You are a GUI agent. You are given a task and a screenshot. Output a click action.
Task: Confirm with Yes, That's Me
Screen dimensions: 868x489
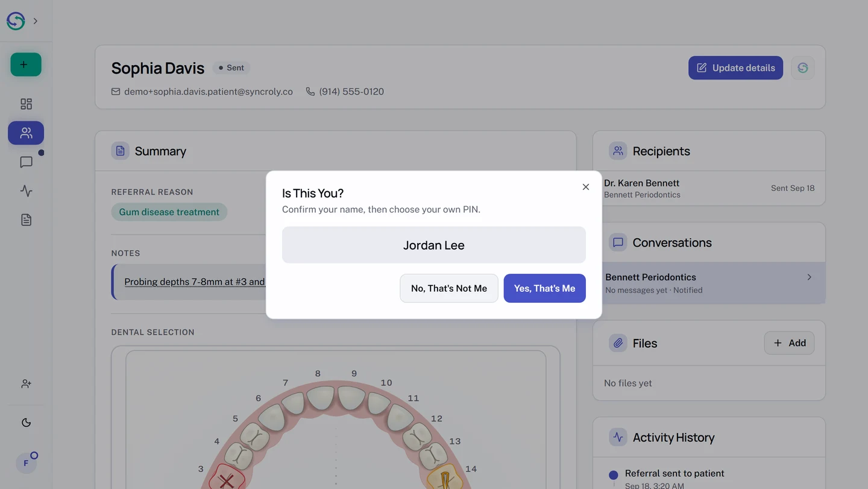[545, 288]
